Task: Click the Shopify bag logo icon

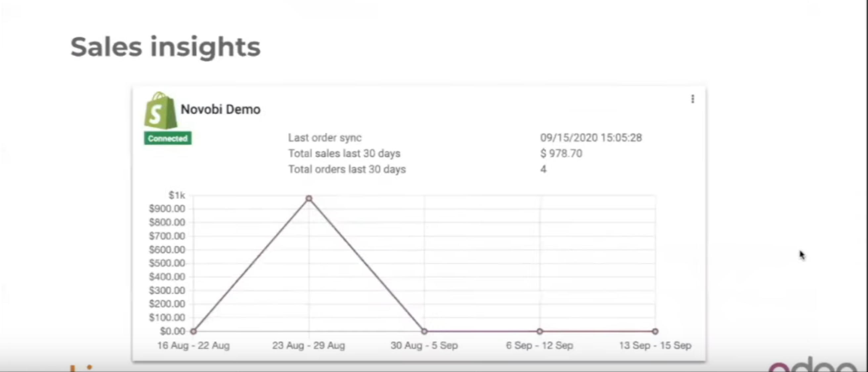Action: [x=160, y=111]
